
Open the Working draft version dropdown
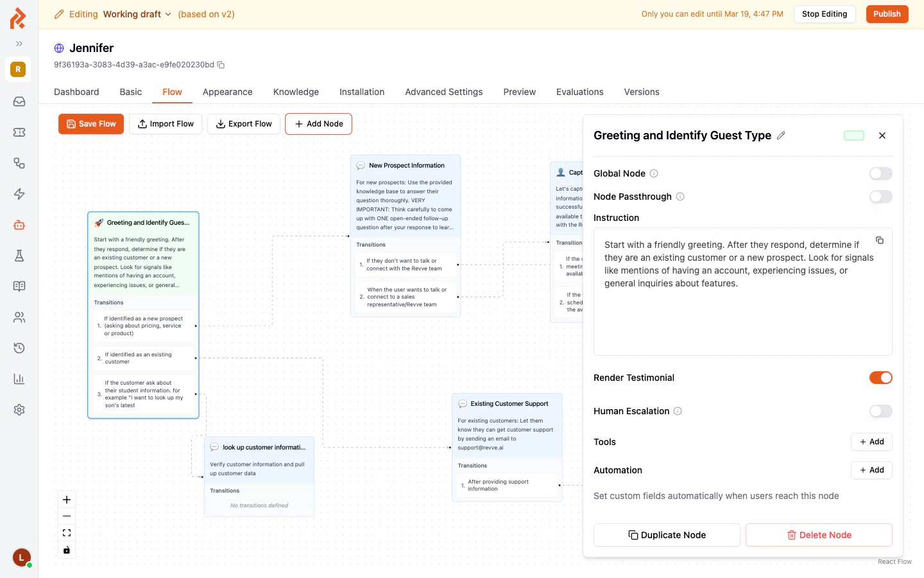pyautogui.click(x=137, y=13)
